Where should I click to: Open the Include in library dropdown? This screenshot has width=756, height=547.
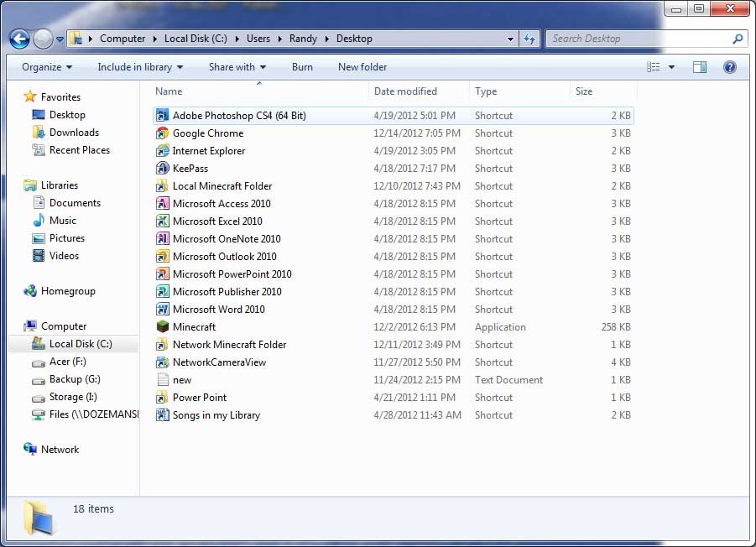(140, 67)
